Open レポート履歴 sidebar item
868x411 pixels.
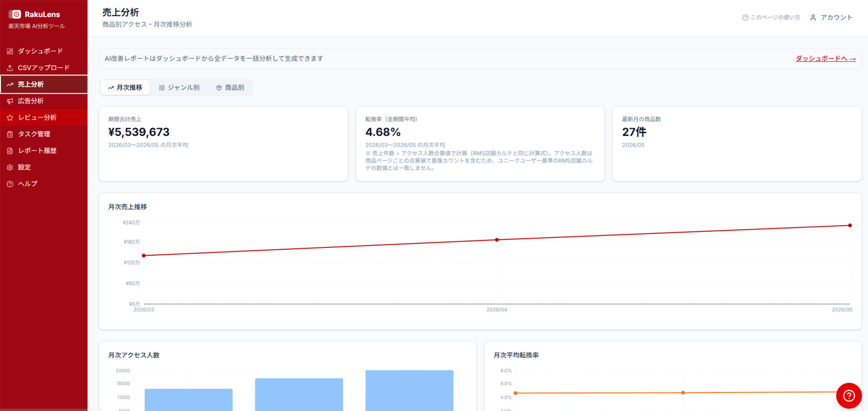(x=44, y=151)
